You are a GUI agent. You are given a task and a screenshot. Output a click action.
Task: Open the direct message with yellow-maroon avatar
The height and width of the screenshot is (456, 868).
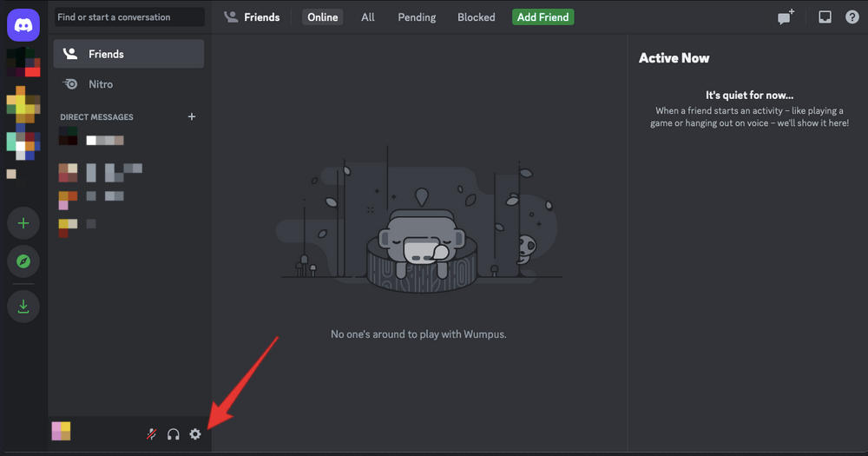pyautogui.click(x=128, y=228)
